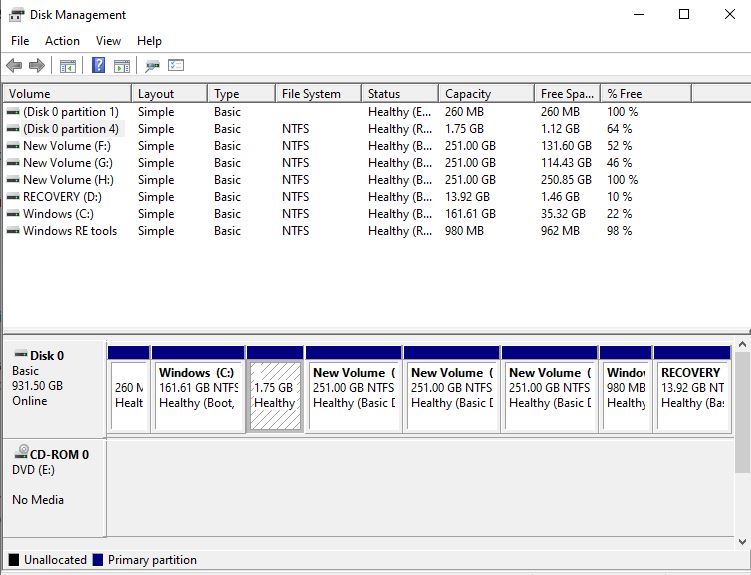Screen dimensions: 751x575
Task: Click the Disk Management title bar icon
Action: (x=16, y=15)
